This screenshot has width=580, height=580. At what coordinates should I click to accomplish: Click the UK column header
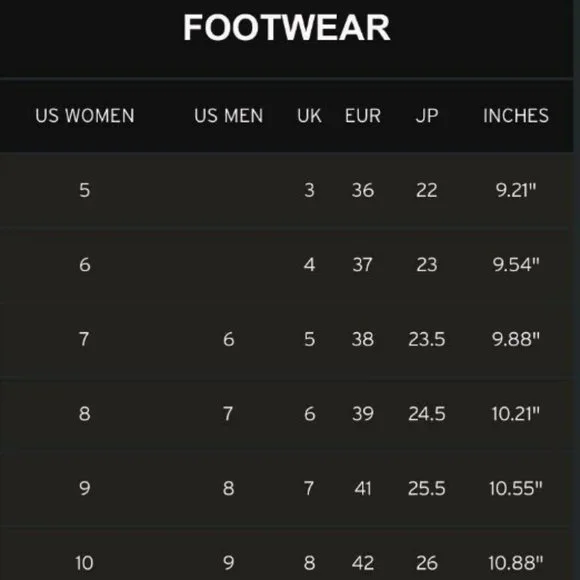click(x=309, y=116)
